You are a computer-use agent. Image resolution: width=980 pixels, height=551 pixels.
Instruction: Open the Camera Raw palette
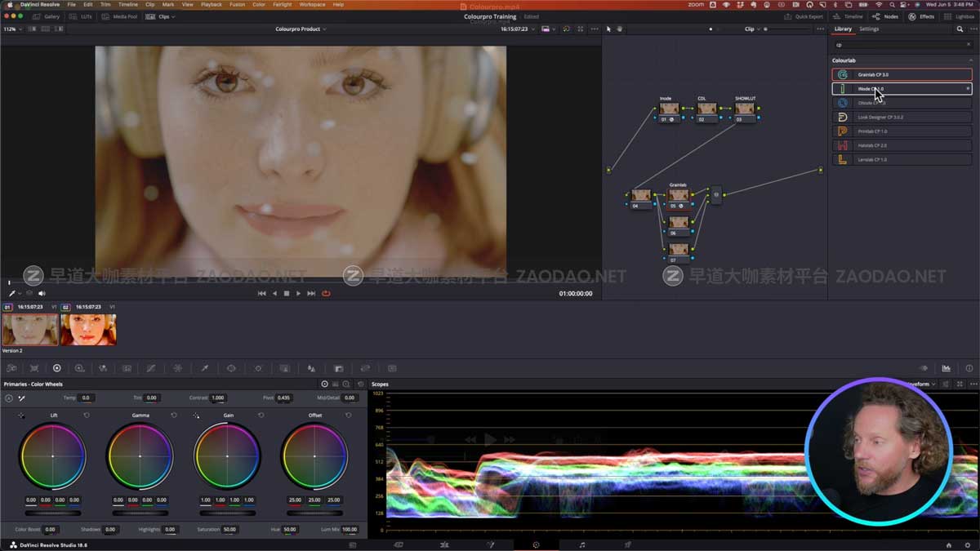point(11,368)
